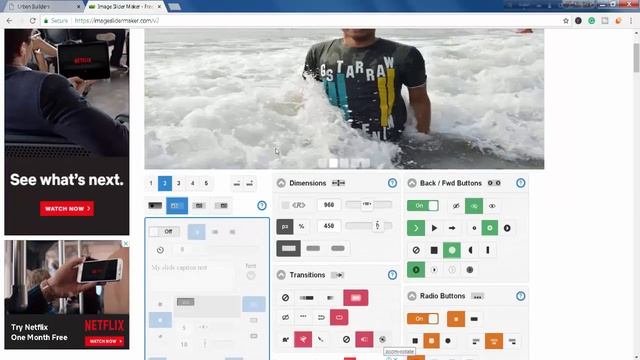Choose the square arrow background
Screen dimensions: 640x360
point(434,250)
